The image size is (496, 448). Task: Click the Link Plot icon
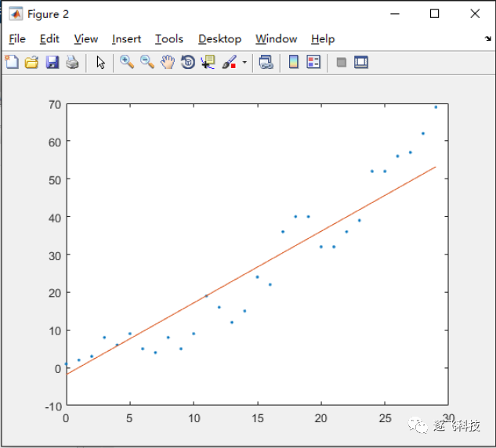coord(266,62)
